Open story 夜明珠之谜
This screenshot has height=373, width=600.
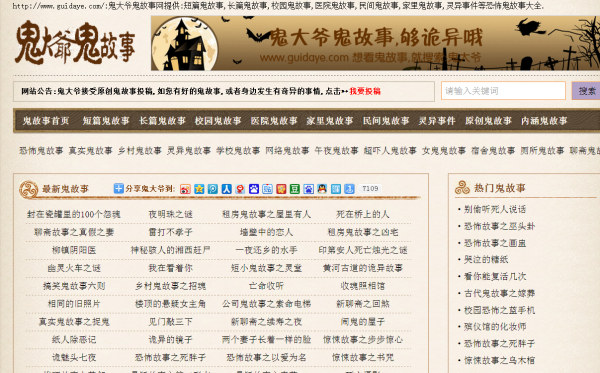click(170, 214)
